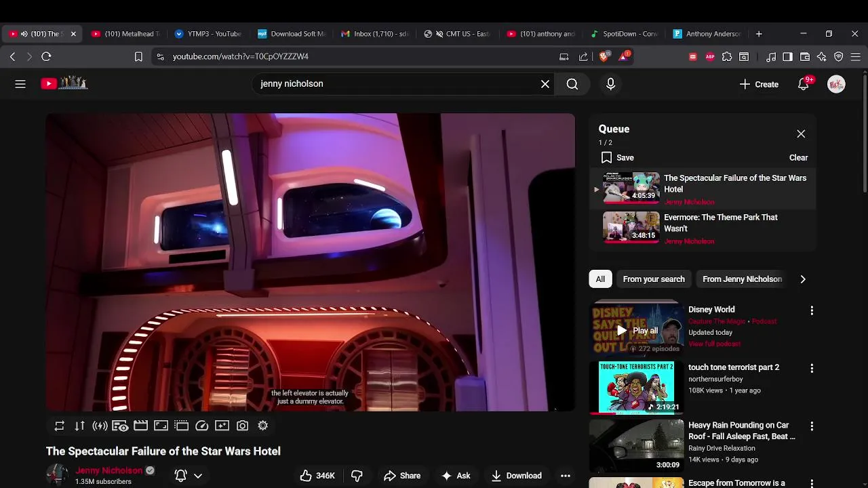Select the From your search chip
The height and width of the screenshot is (488, 868).
click(x=654, y=279)
